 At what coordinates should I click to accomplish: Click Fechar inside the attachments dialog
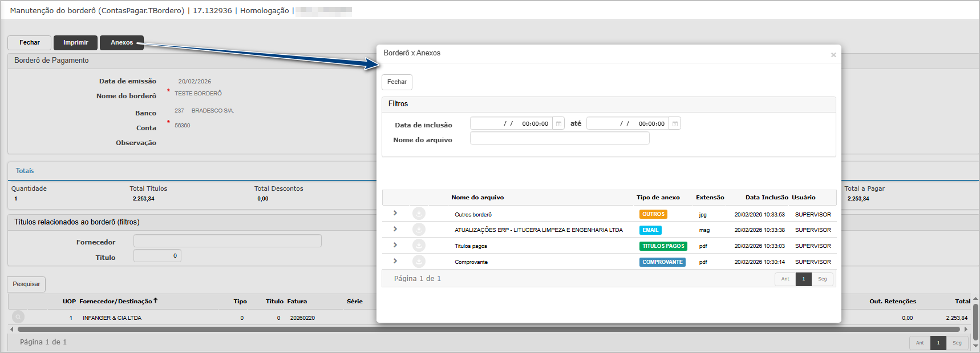coord(396,82)
